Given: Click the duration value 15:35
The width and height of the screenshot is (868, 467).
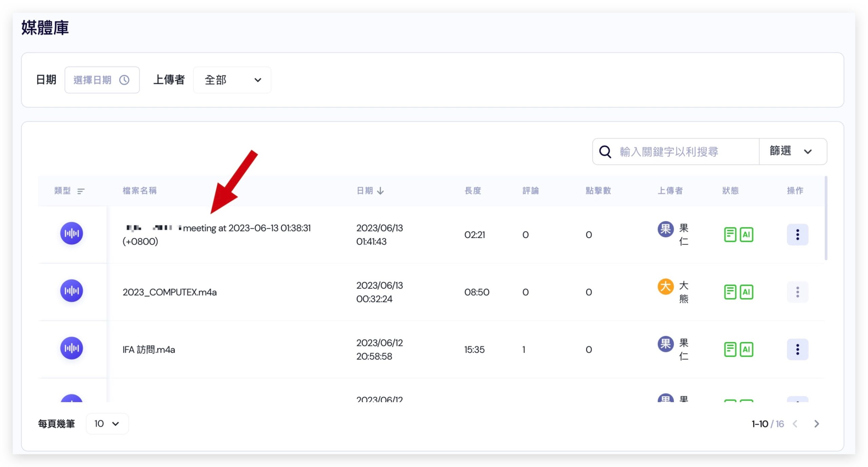Looking at the screenshot, I should [474, 350].
